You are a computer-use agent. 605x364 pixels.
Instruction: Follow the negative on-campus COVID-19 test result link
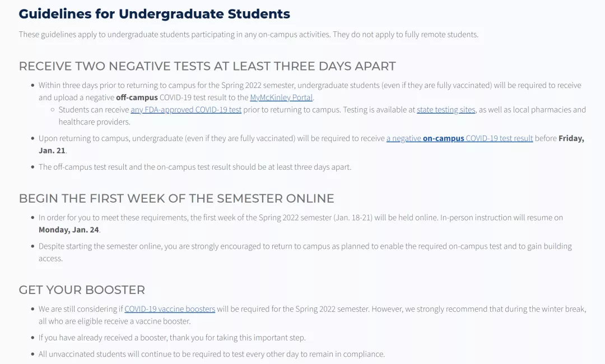tap(459, 138)
